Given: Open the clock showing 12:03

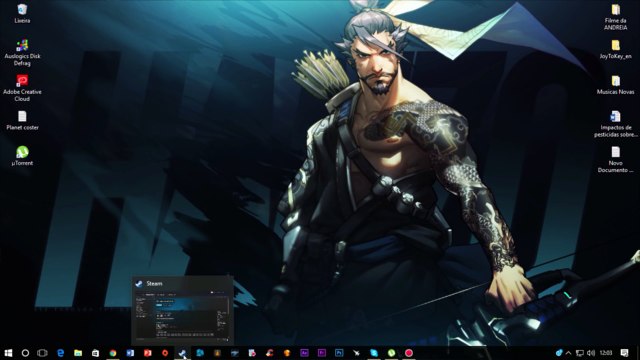Looking at the screenshot, I should click(x=606, y=353).
